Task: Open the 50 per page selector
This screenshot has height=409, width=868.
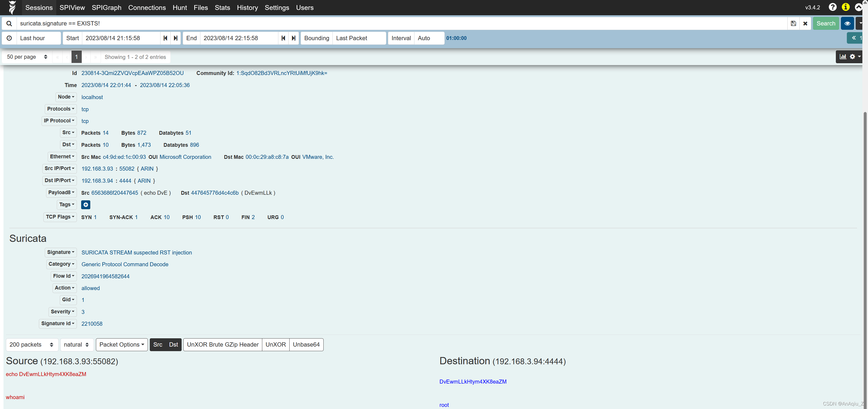Action: coord(27,57)
